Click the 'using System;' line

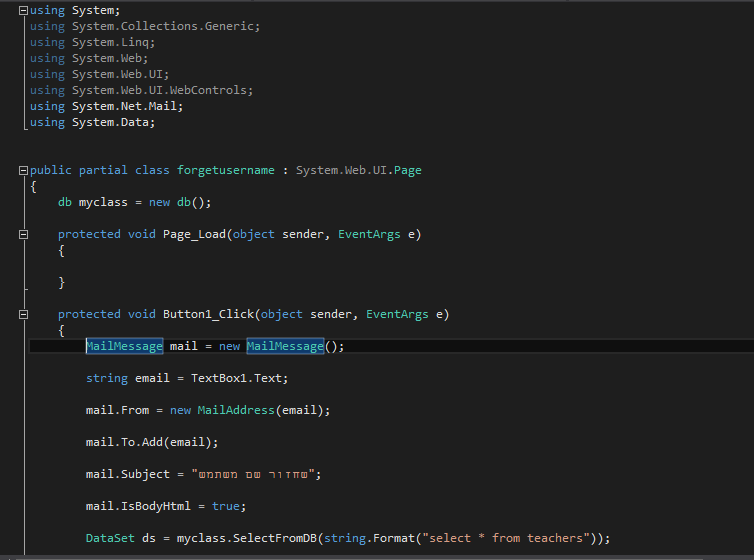click(75, 10)
